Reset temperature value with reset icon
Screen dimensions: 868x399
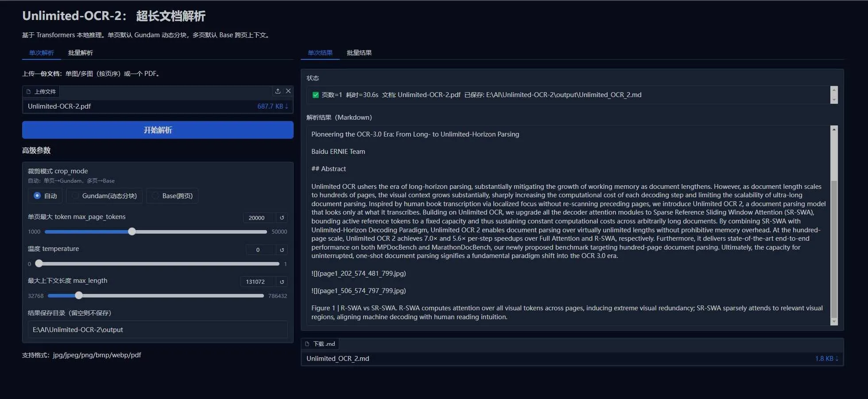tap(282, 250)
